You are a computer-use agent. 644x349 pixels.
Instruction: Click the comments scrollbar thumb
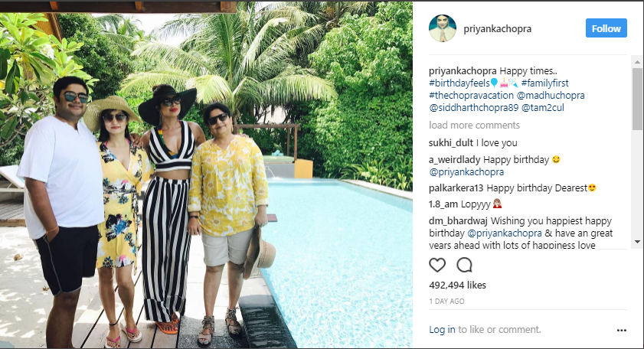(x=637, y=99)
